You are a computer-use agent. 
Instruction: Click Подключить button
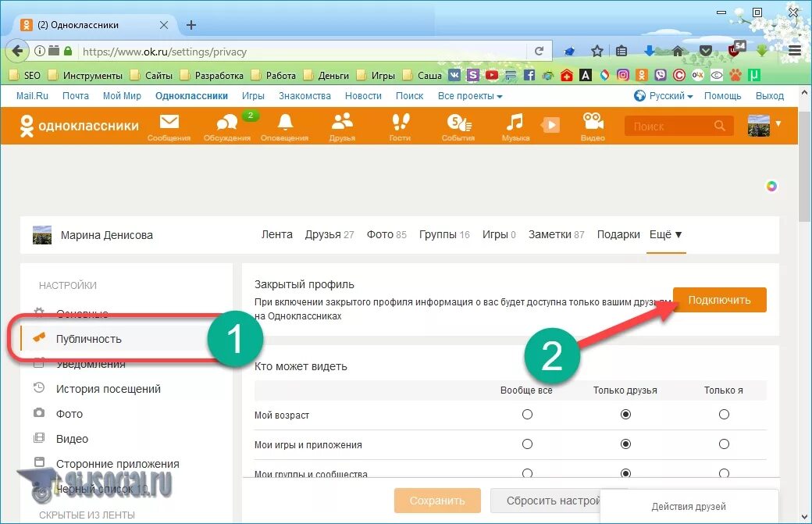(x=719, y=300)
